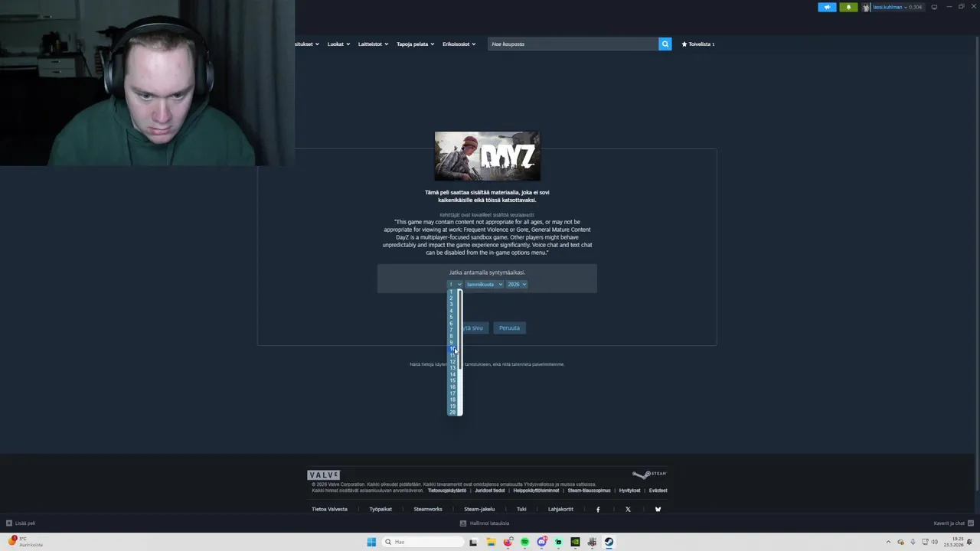980x551 pixels.
Task: Open Spotify from the taskbar
Action: (x=524, y=542)
